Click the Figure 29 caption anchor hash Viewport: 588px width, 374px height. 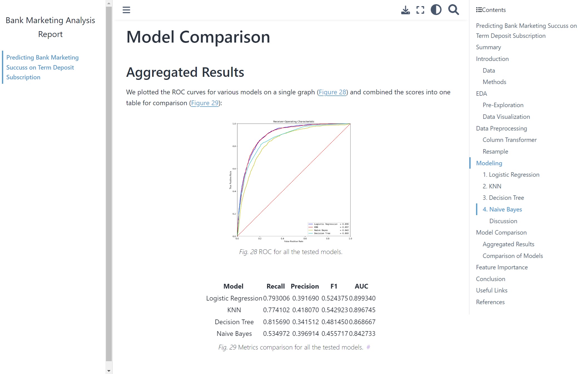tap(368, 347)
